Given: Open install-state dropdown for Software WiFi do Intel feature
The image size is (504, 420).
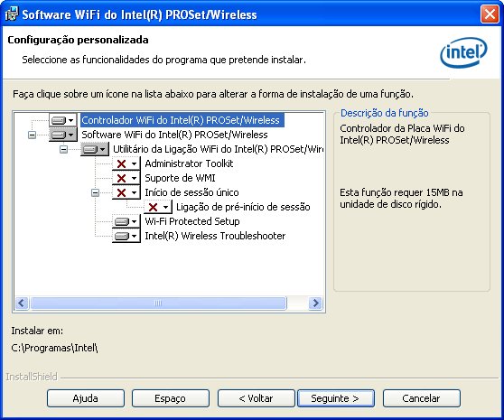Looking at the screenshot, I should pyautogui.click(x=63, y=135).
